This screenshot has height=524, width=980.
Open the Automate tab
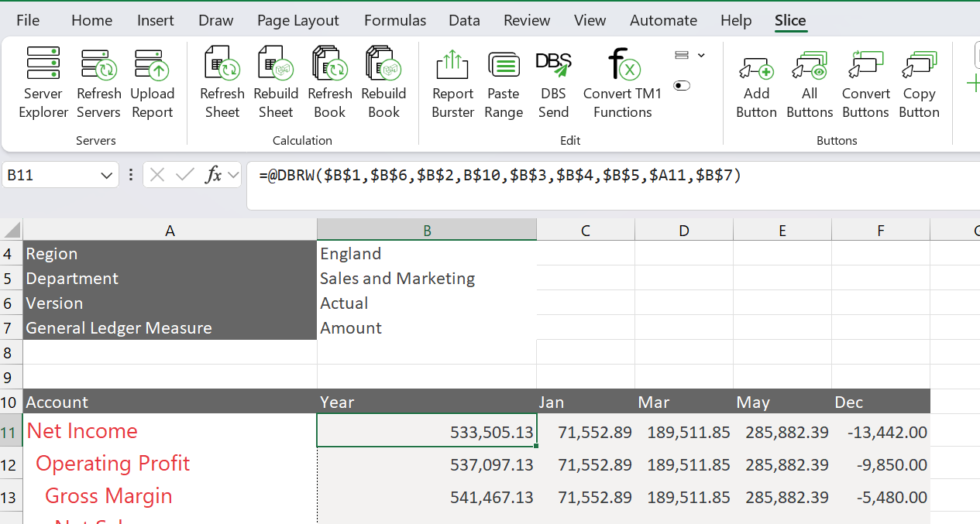point(663,20)
